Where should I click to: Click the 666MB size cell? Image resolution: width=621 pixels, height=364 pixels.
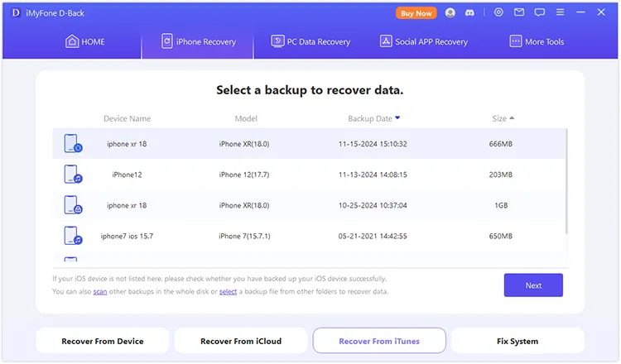pyautogui.click(x=501, y=144)
